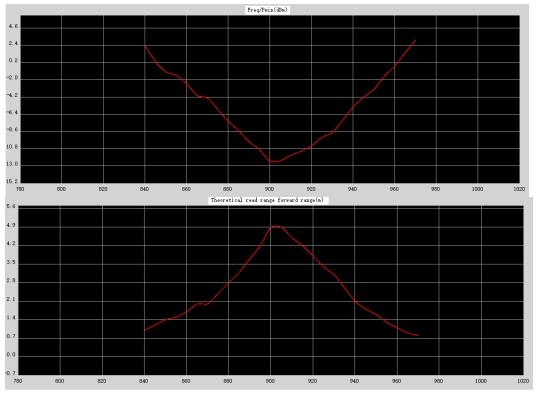Viewport: 537px width, 394px height.
Task: Click the right end point of lower red curve
Action: click(x=418, y=335)
